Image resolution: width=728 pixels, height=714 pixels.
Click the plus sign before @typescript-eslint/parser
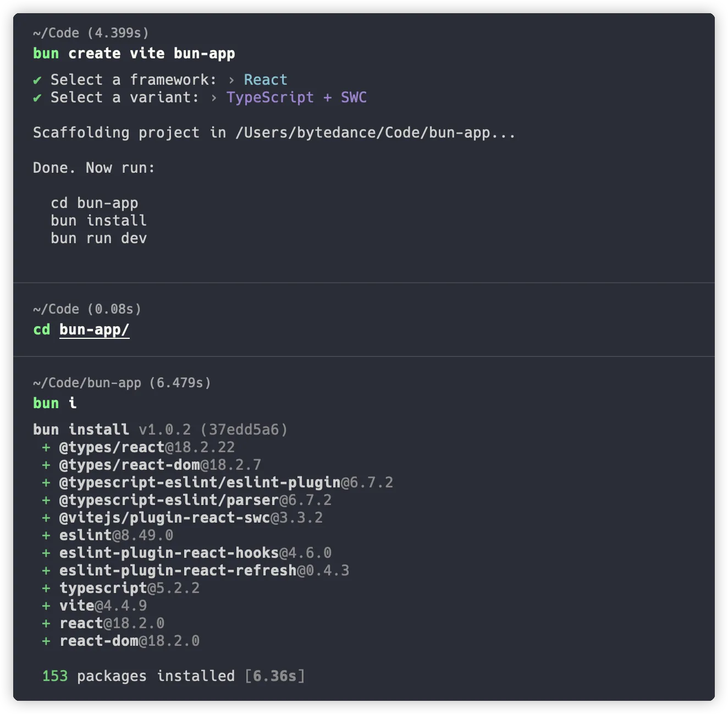tap(46, 500)
